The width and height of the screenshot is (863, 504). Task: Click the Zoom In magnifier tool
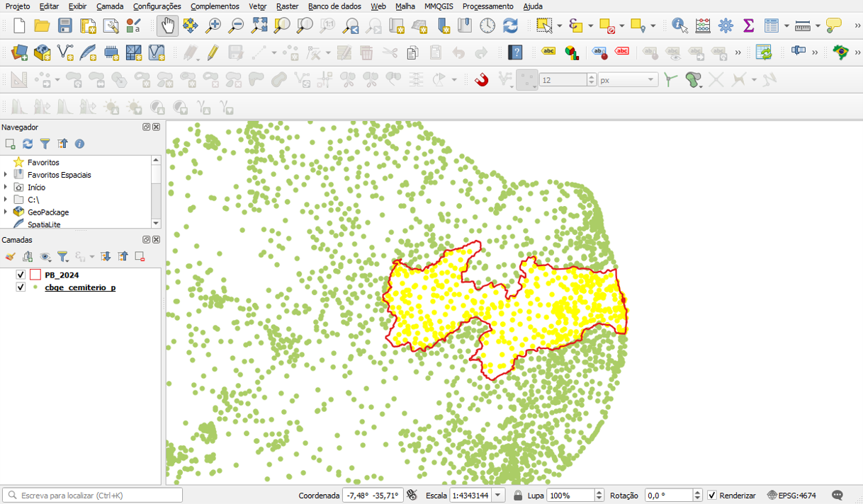click(x=213, y=26)
